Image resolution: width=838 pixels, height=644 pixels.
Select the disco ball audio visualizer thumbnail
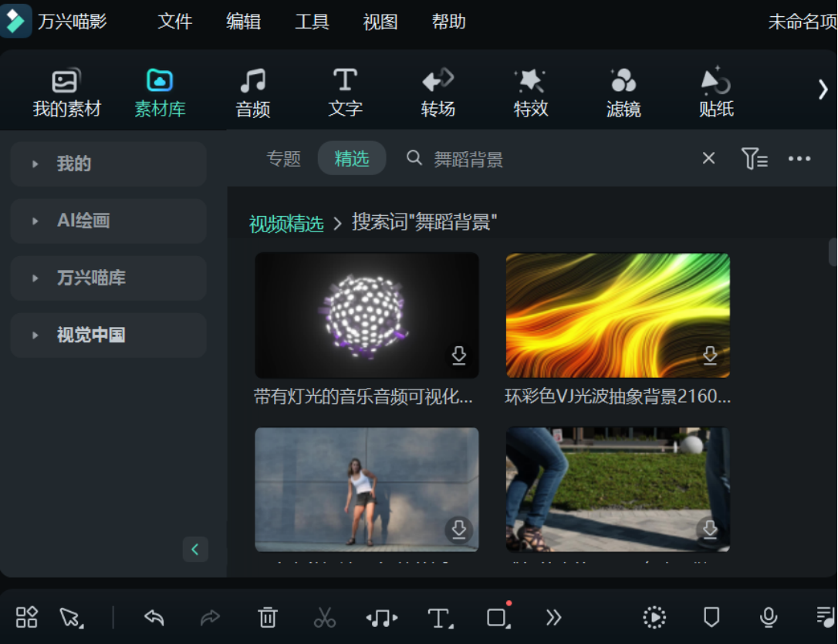367,315
